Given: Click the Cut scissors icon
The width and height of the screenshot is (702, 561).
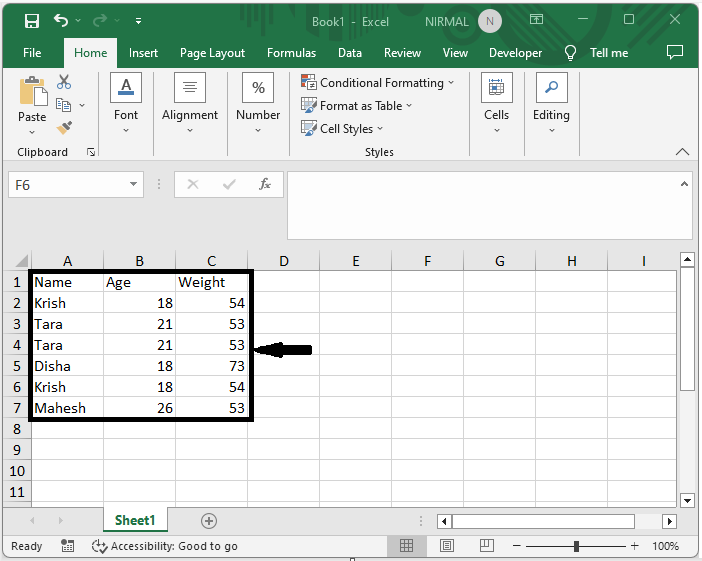Looking at the screenshot, I should 64,82.
